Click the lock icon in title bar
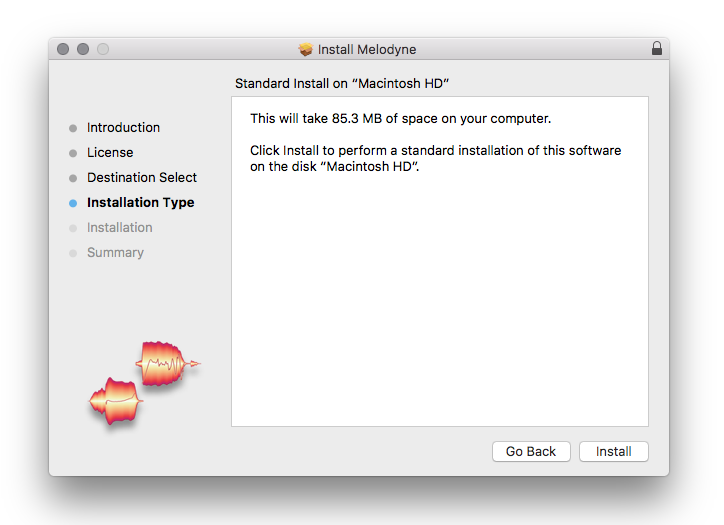The image size is (724, 525). 657,48
